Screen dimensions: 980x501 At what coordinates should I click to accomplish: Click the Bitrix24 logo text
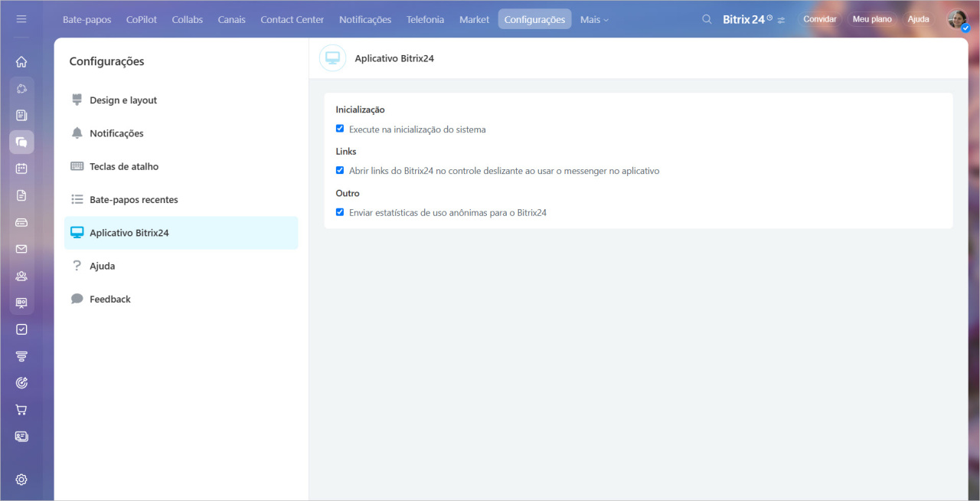743,20
